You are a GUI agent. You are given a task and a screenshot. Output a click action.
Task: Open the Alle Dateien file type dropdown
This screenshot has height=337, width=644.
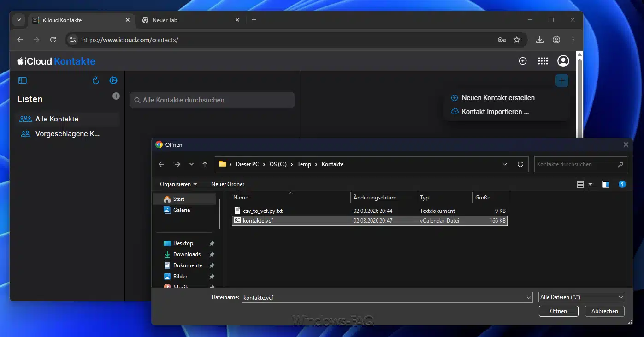point(581,297)
